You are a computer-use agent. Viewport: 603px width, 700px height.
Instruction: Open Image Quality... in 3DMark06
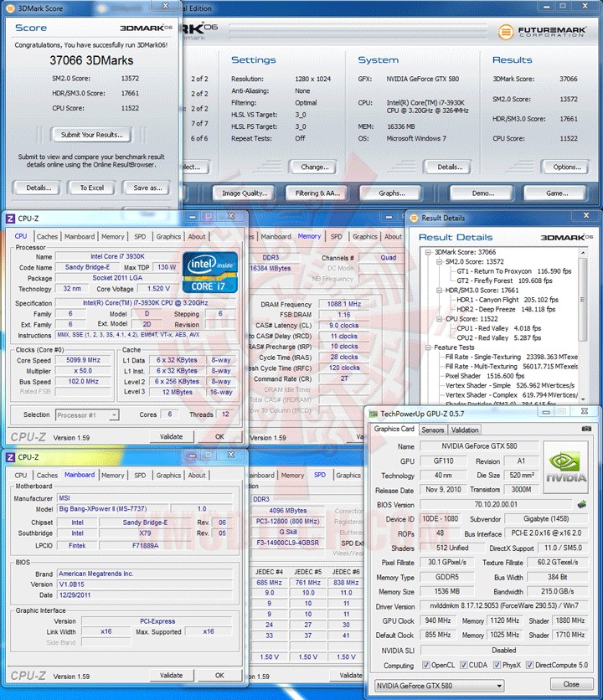tap(245, 193)
